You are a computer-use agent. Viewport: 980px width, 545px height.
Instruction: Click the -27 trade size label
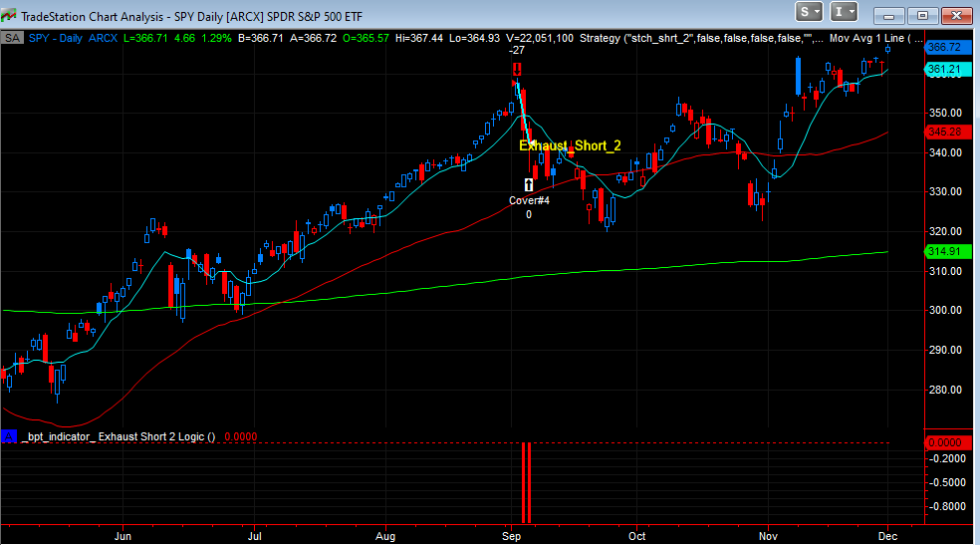pos(517,51)
